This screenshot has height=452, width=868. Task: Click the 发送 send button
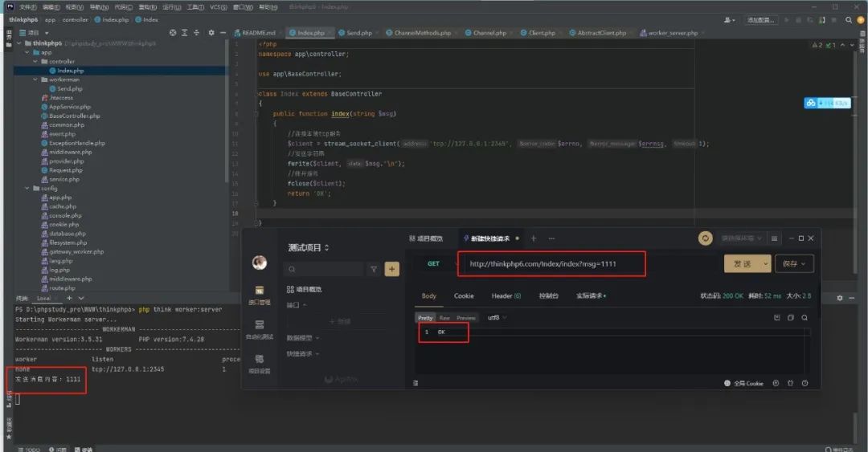tap(743, 264)
